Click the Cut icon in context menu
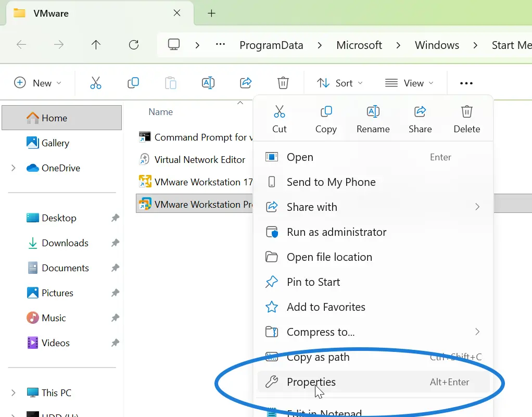The width and height of the screenshot is (532, 417). point(280,112)
